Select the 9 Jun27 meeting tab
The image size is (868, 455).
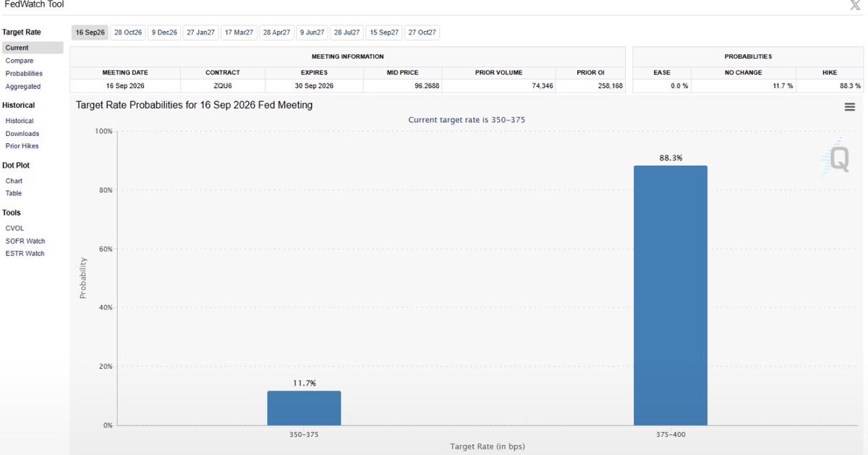click(x=312, y=33)
